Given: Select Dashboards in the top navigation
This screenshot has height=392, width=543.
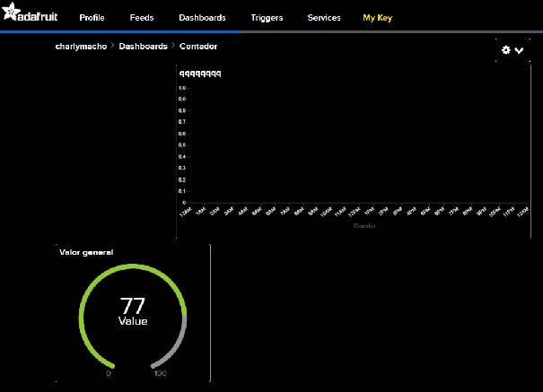Looking at the screenshot, I should pyautogui.click(x=202, y=18).
